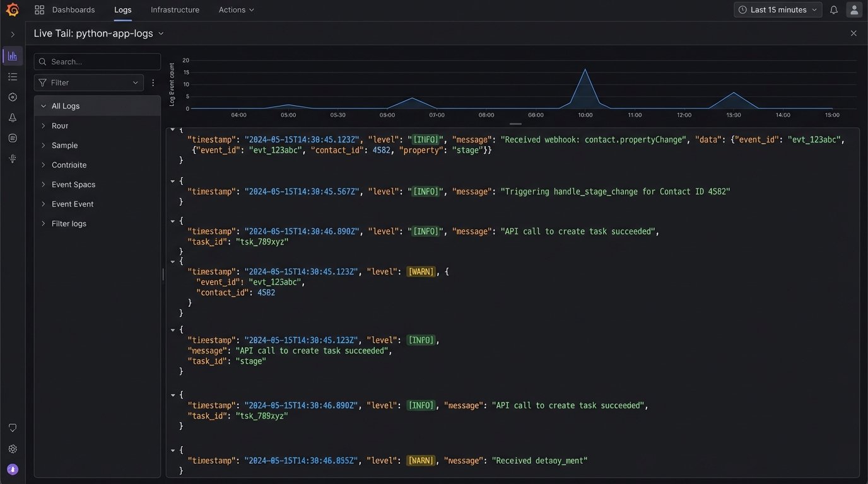
Task: Open the bar chart icon in sidebar
Action: [x=13, y=56]
